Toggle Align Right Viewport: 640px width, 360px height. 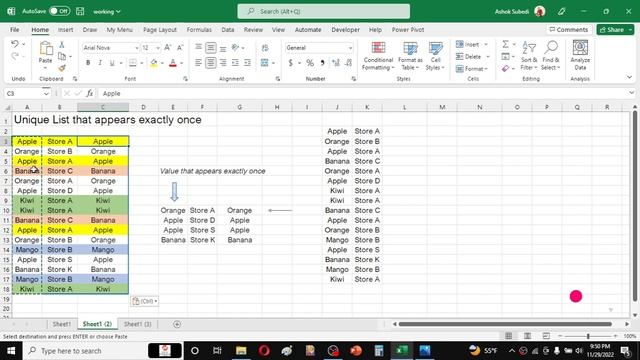click(223, 63)
